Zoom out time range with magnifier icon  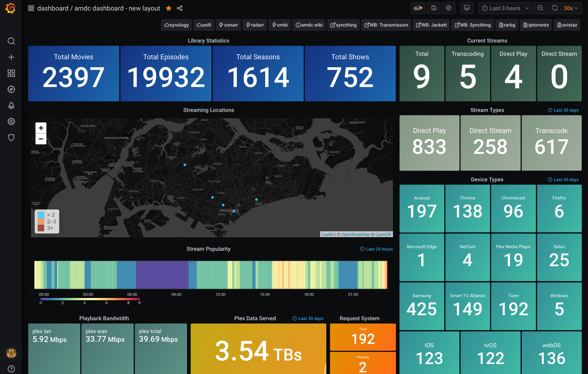[540, 8]
